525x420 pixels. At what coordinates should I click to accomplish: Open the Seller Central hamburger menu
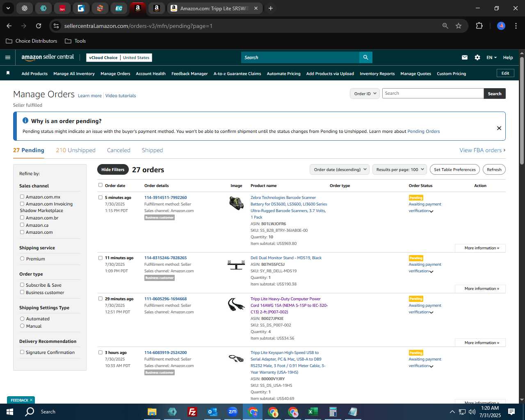pyautogui.click(x=8, y=57)
